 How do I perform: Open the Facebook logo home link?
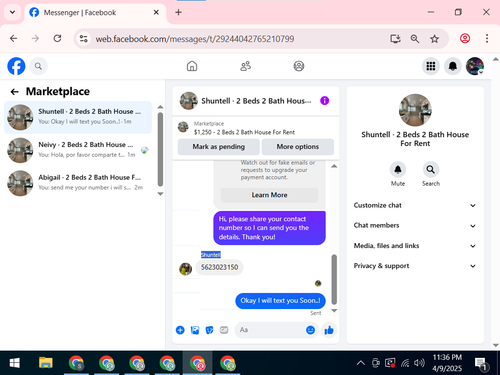point(16,66)
